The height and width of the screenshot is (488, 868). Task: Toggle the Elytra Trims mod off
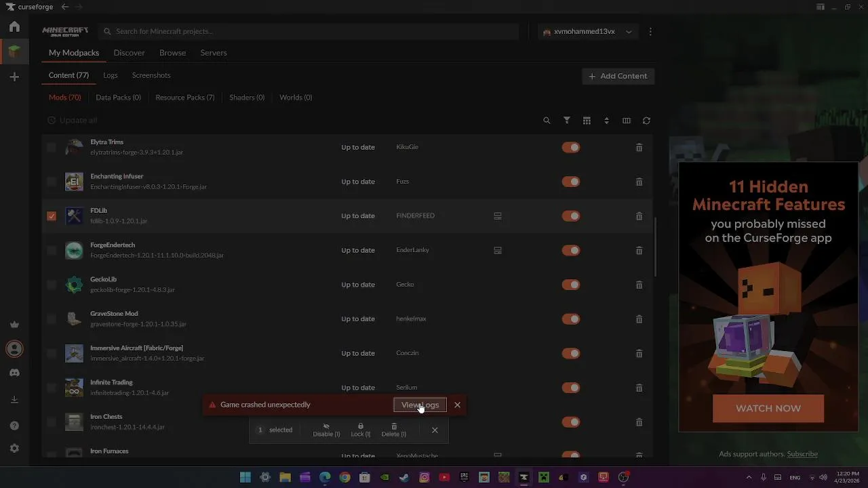[571, 147]
